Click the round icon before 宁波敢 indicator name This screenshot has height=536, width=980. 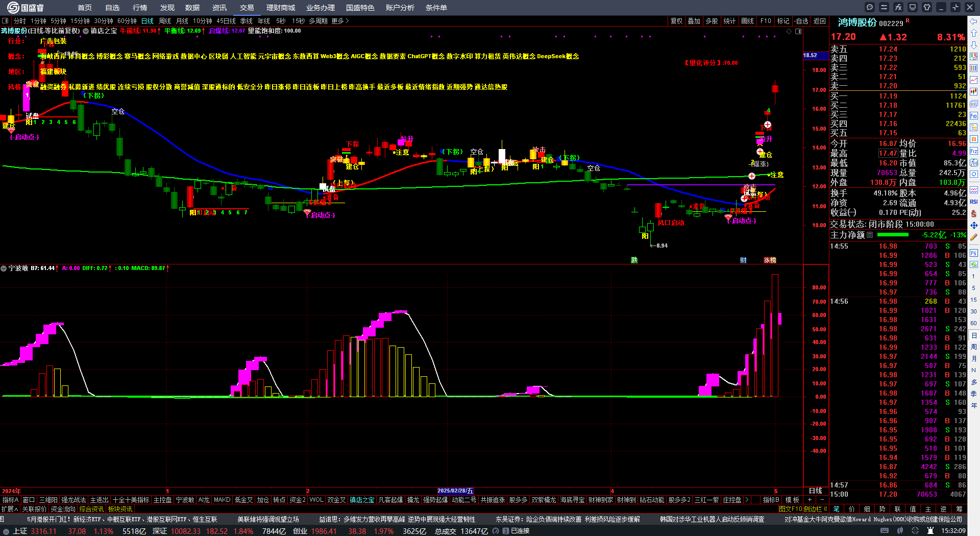pyautogui.click(x=4, y=268)
